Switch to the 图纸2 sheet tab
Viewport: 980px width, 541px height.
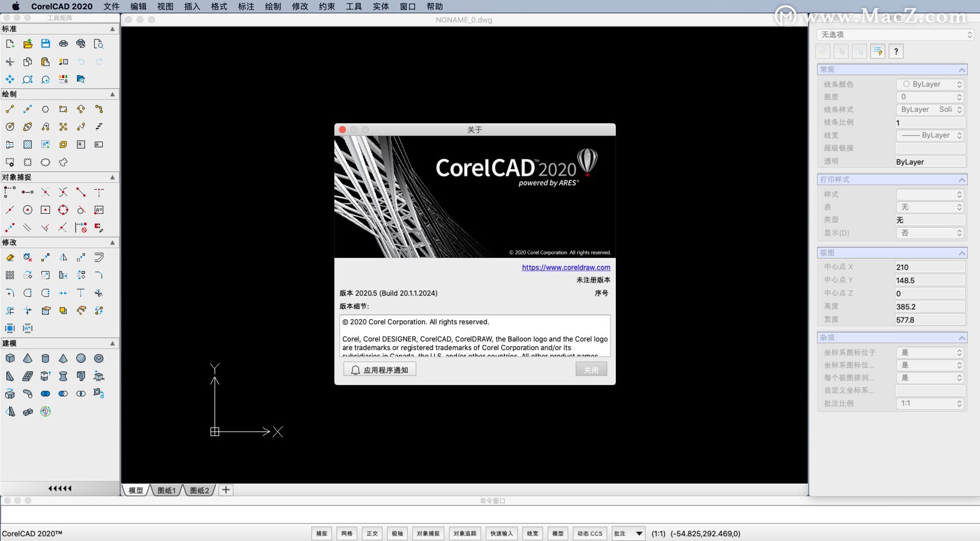[x=200, y=491]
